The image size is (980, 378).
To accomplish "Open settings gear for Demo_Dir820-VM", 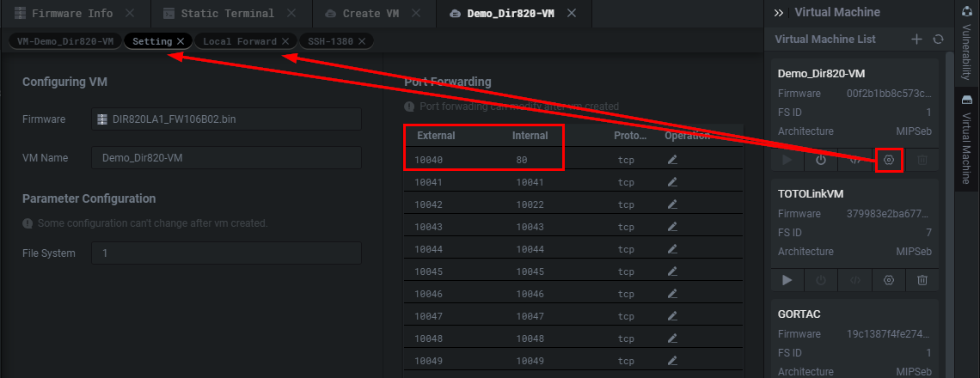I will click(888, 160).
